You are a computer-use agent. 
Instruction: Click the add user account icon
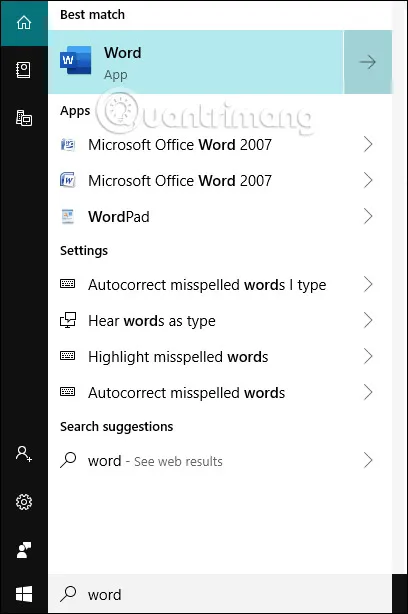[x=24, y=454]
